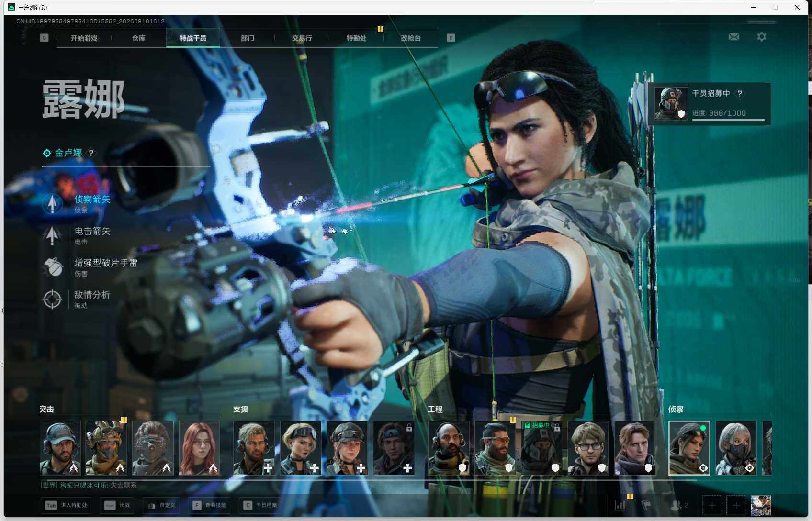The image size is (812, 521).
Task: Click the Q key previous-tab icon
Action: tap(44, 38)
